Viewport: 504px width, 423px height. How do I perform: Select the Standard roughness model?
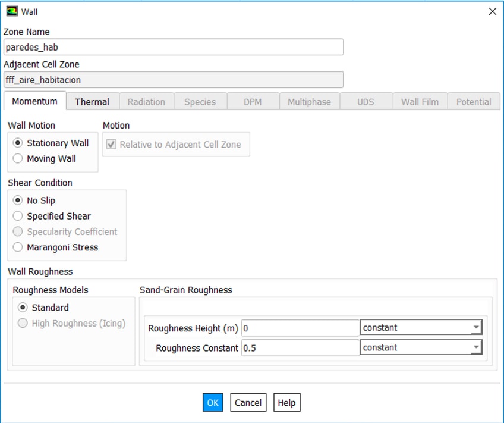[x=23, y=308]
